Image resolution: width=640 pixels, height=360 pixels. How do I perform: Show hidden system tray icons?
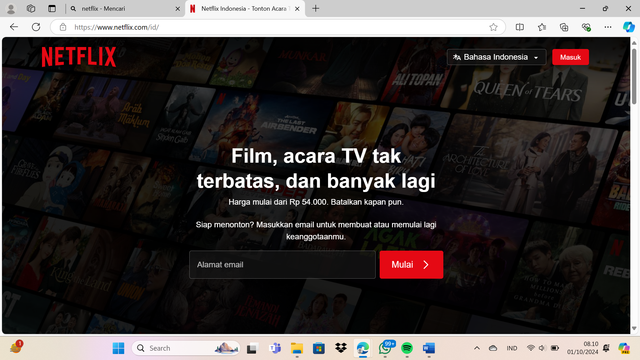tap(476, 348)
